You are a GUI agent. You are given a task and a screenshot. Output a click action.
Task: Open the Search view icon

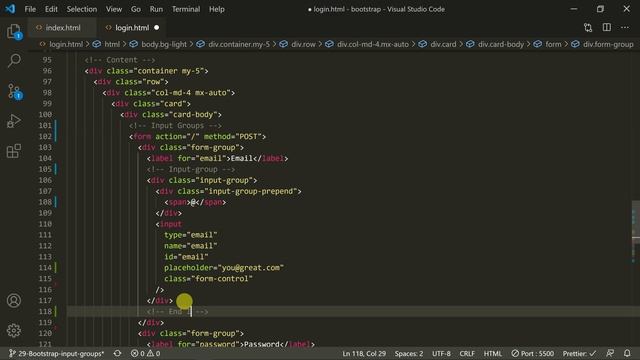14,61
